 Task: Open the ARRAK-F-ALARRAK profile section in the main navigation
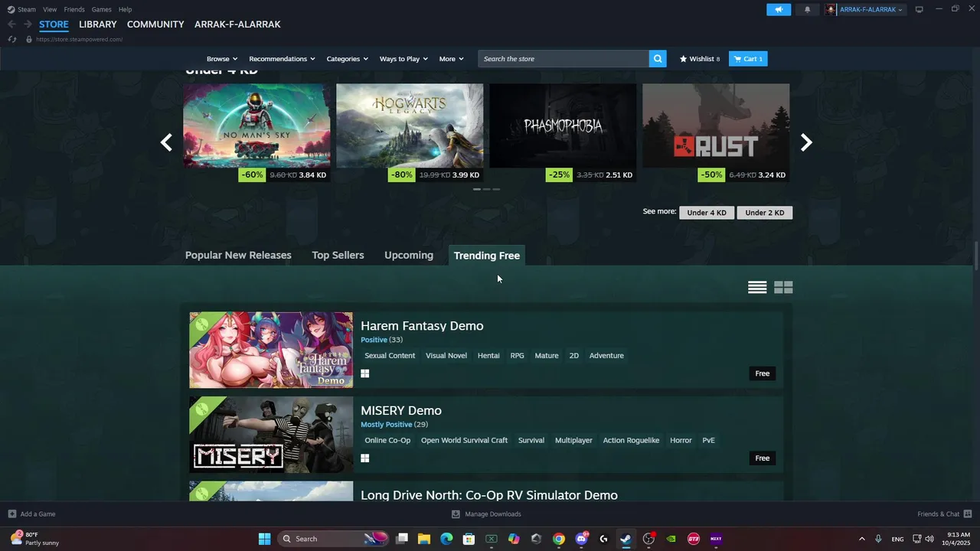click(237, 24)
